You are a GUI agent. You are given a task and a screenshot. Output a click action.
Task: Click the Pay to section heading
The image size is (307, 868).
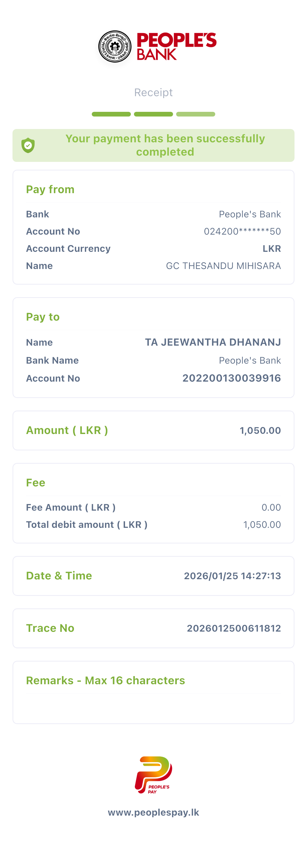point(43,317)
